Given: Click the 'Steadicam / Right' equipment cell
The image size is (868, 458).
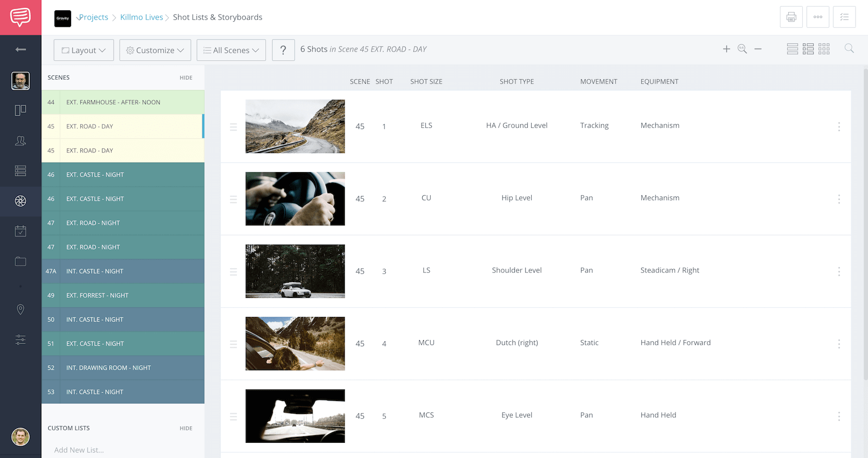Looking at the screenshot, I should click(x=669, y=270).
